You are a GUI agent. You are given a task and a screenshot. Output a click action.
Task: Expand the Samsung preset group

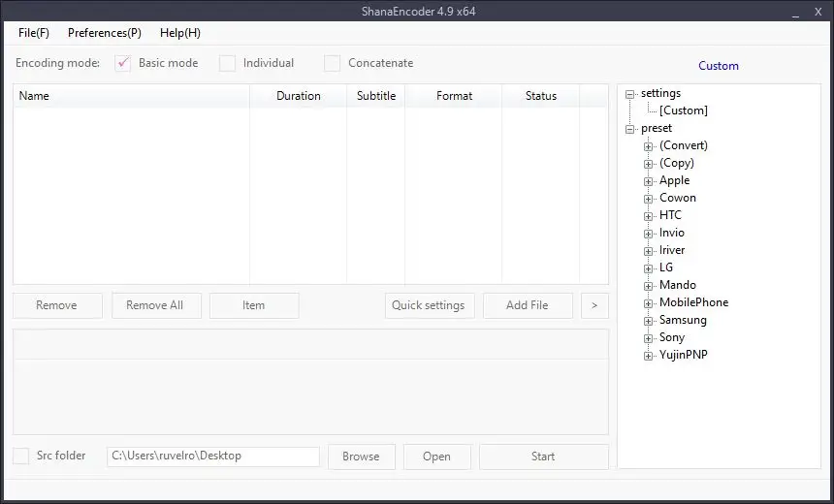pyautogui.click(x=648, y=321)
